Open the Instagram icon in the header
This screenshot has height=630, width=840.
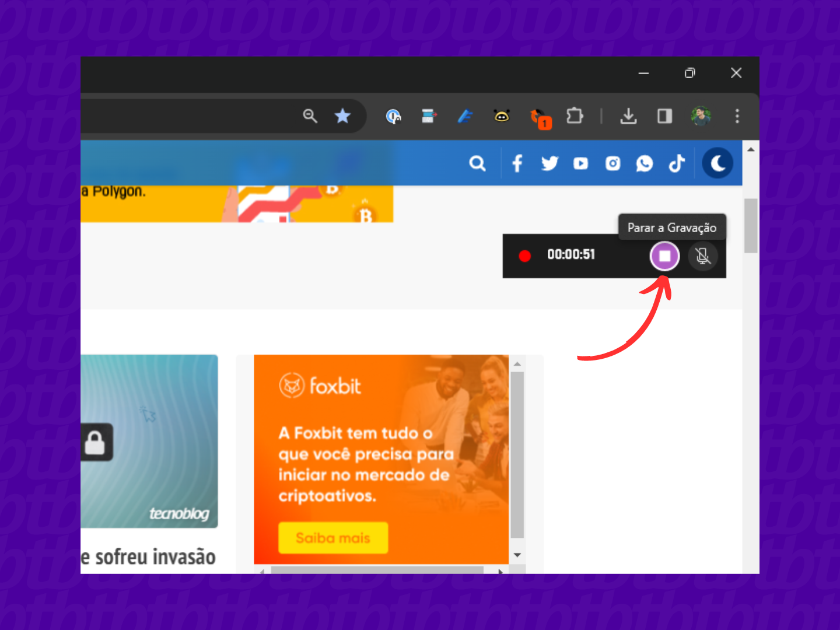click(612, 163)
